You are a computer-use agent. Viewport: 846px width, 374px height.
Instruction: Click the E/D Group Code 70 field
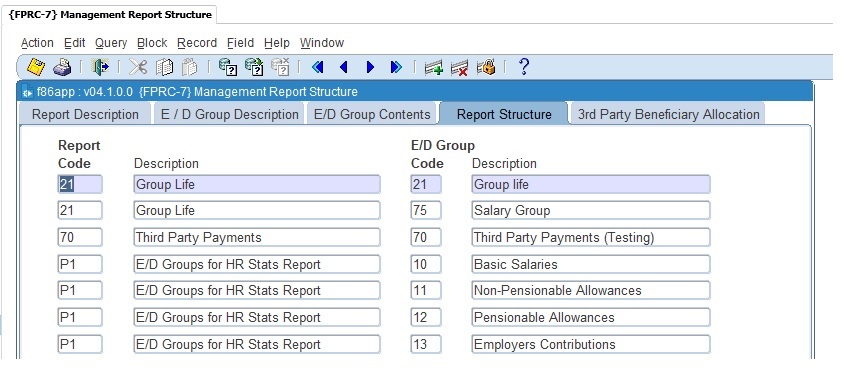click(426, 237)
